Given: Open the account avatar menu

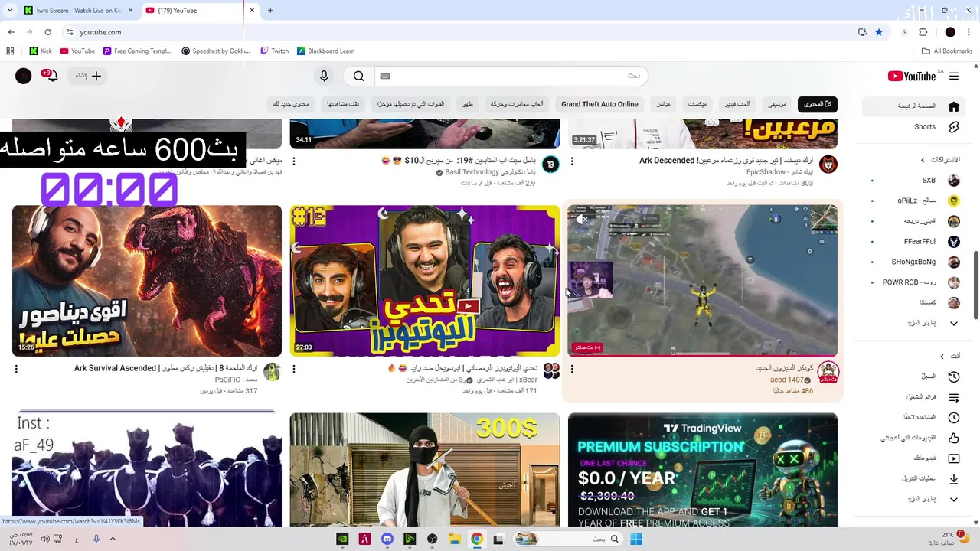Looking at the screenshot, I should pos(24,76).
